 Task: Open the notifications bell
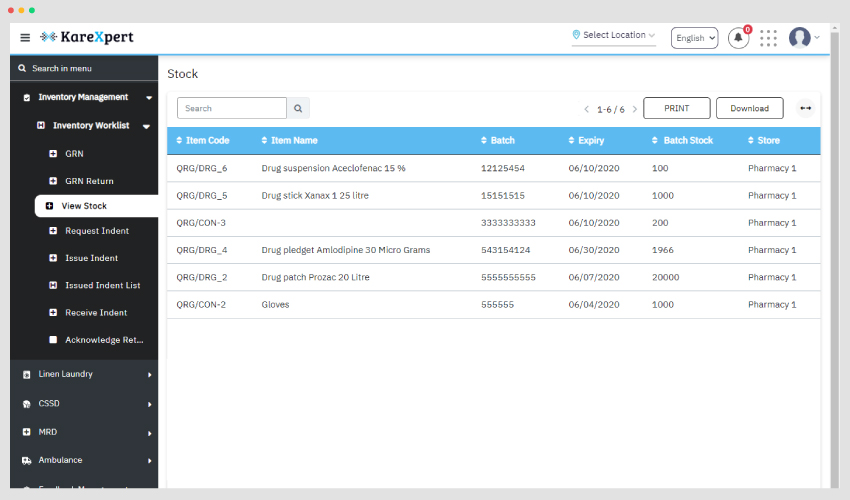pyautogui.click(x=738, y=38)
